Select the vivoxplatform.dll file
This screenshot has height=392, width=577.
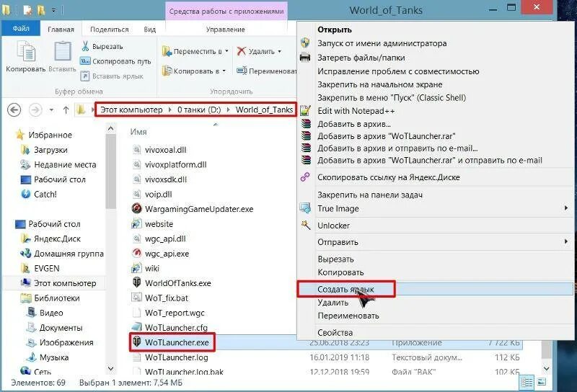click(175, 164)
